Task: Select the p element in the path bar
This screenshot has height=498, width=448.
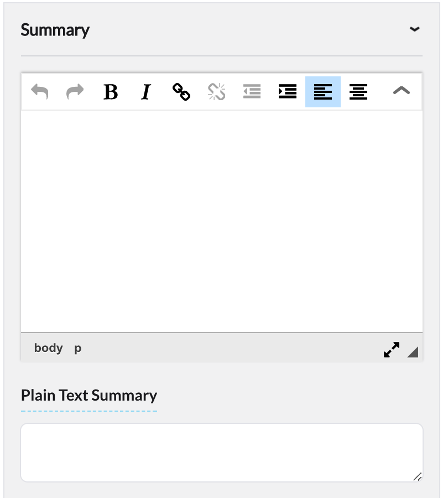Action: (77, 347)
